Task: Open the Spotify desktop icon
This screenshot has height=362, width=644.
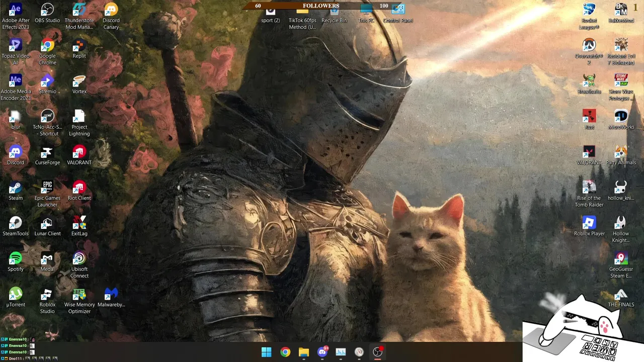Action: [16, 262]
